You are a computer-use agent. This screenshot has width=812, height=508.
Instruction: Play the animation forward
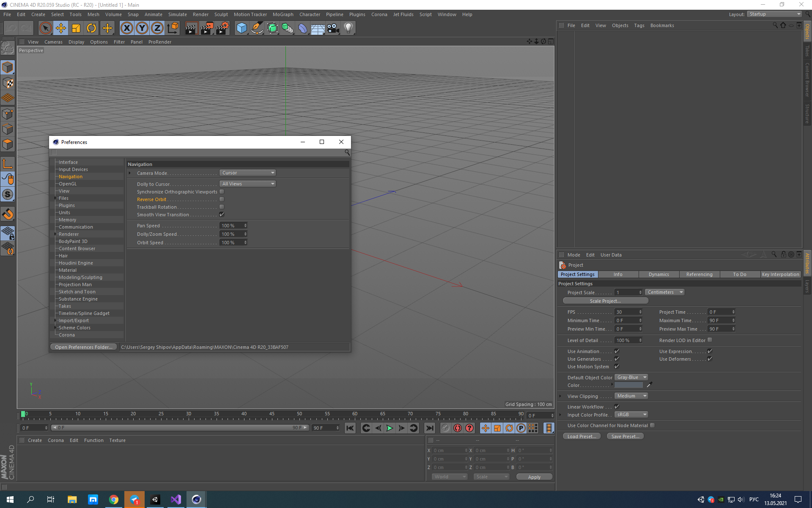(390, 428)
